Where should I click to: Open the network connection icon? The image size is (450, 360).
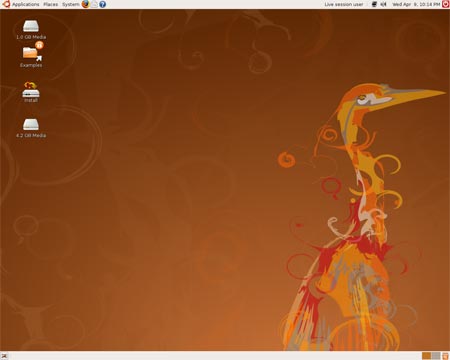374,4
